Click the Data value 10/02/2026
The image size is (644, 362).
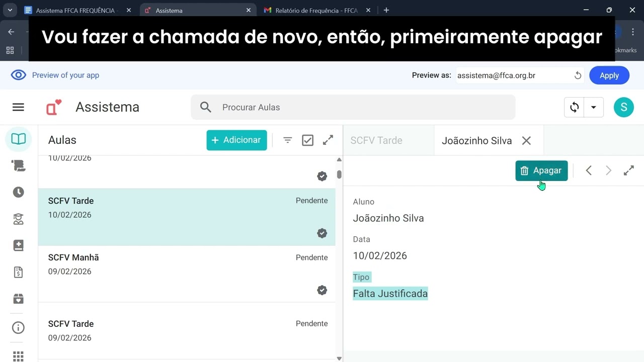[380, 256]
